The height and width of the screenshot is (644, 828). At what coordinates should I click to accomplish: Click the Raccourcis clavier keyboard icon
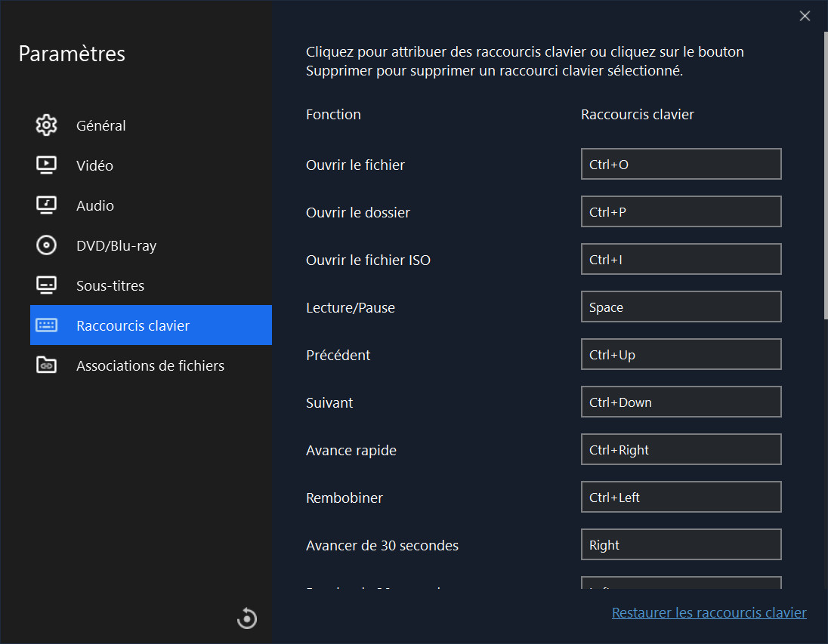(47, 325)
